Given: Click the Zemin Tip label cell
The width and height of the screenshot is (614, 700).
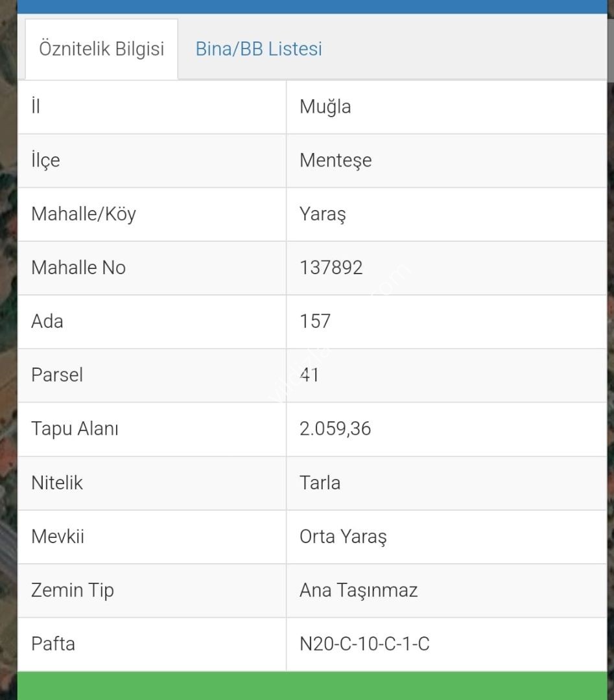Looking at the screenshot, I should [152, 590].
